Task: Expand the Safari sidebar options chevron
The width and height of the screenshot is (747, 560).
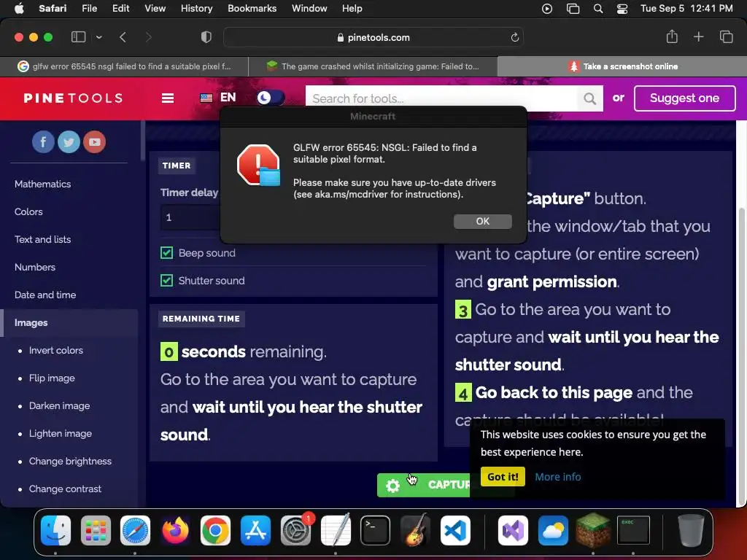Action: point(98,37)
